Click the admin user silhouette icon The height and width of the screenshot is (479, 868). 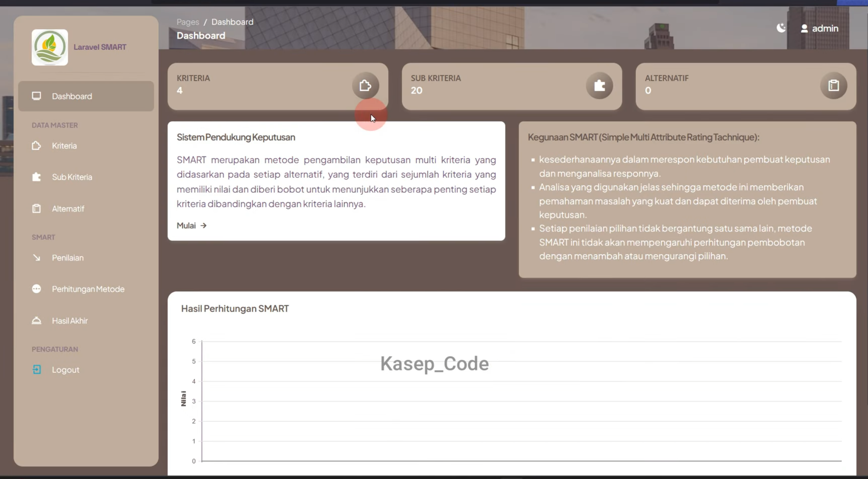pyautogui.click(x=804, y=29)
